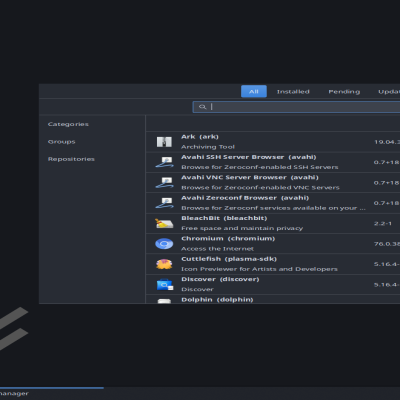Click the Chromium version number 76.0
This screenshot has width=400, height=400.
(x=387, y=244)
